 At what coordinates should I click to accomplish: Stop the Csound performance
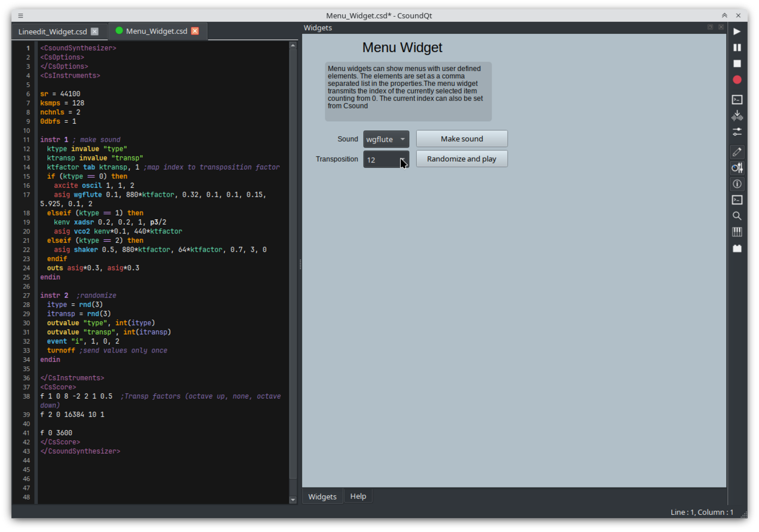(737, 63)
